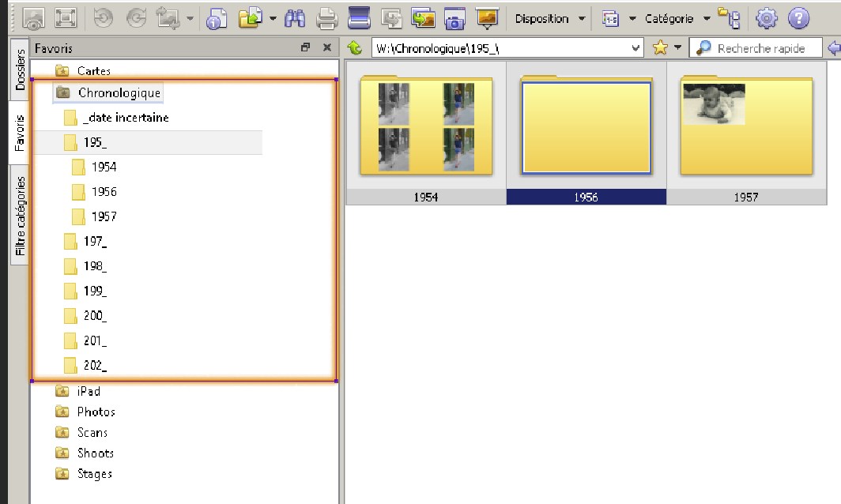Open the JPEG transform dropdown arrow
The image size is (841, 504).
190,19
